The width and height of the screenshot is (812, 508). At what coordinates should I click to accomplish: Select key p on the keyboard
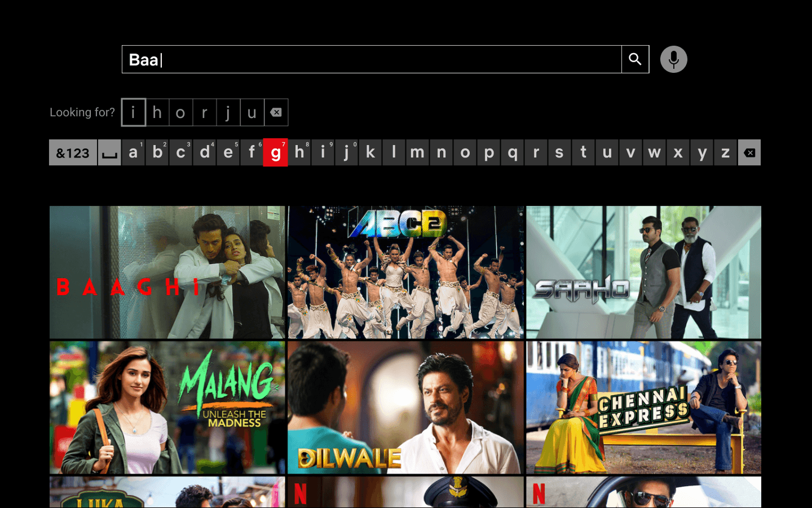coord(489,152)
